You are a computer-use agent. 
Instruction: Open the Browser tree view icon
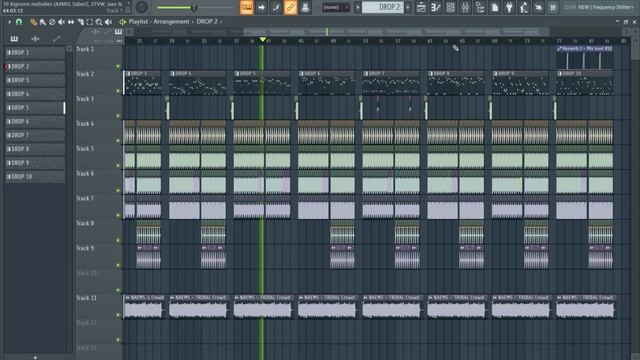480,7
